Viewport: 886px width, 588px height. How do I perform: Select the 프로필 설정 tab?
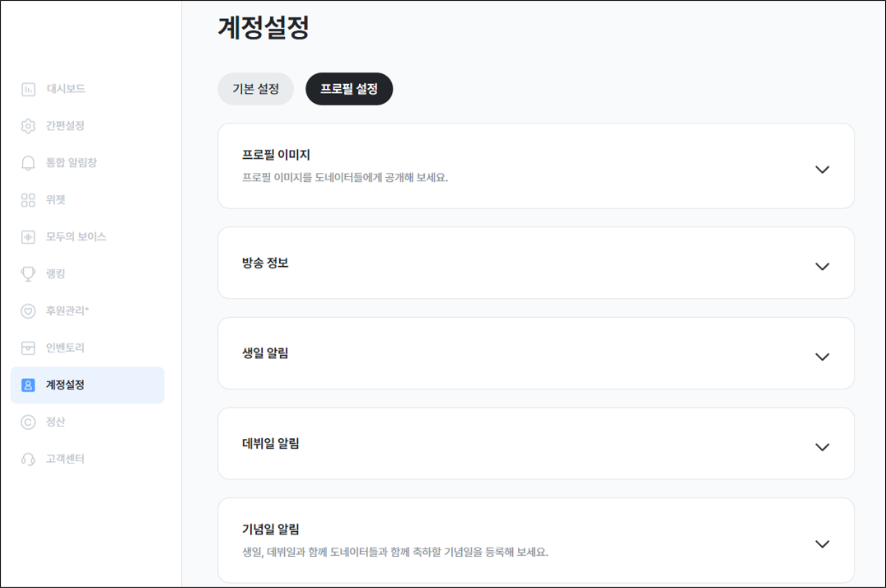pyautogui.click(x=349, y=89)
